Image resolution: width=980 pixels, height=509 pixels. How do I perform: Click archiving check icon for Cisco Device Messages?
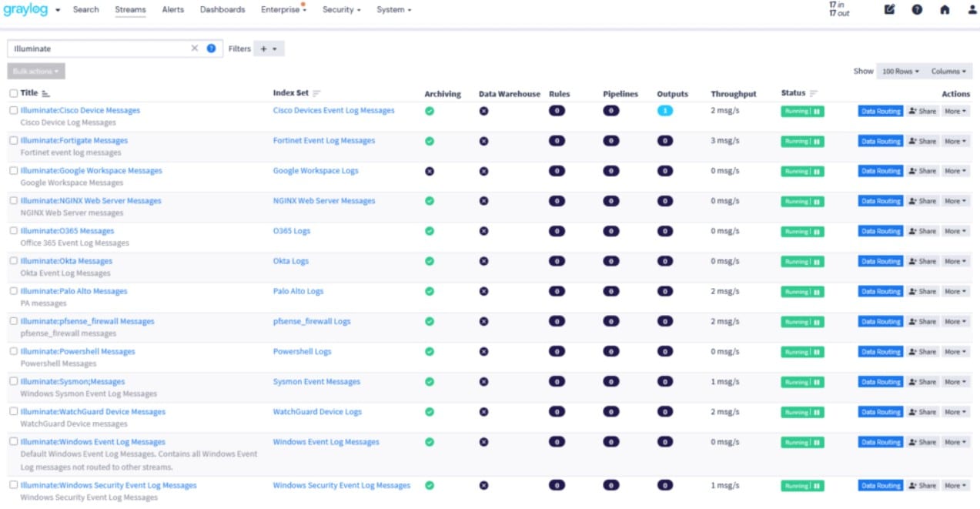click(430, 111)
